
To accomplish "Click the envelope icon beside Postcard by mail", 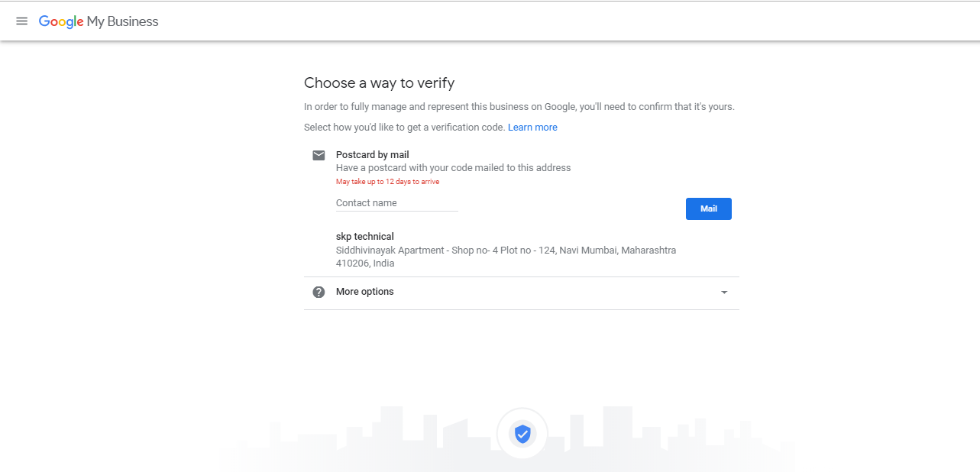I will click(319, 155).
